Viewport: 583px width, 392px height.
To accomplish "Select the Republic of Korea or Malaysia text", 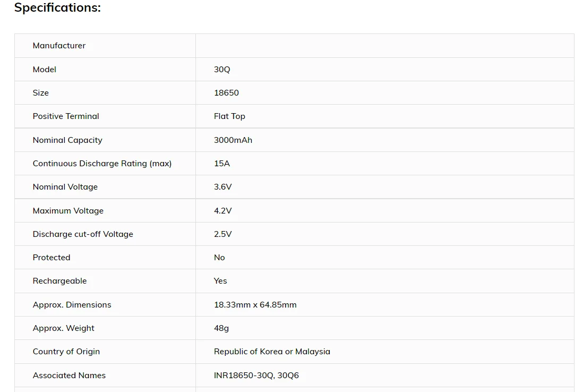I will point(272,352).
